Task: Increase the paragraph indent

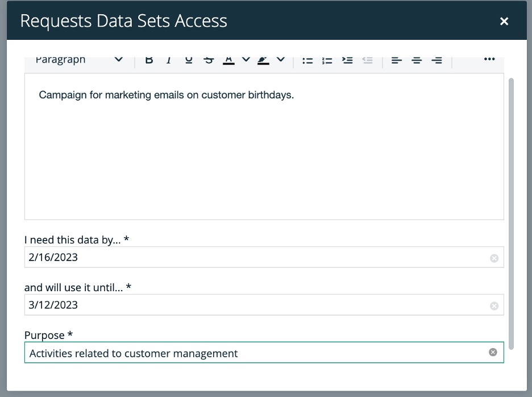Action: tap(347, 60)
